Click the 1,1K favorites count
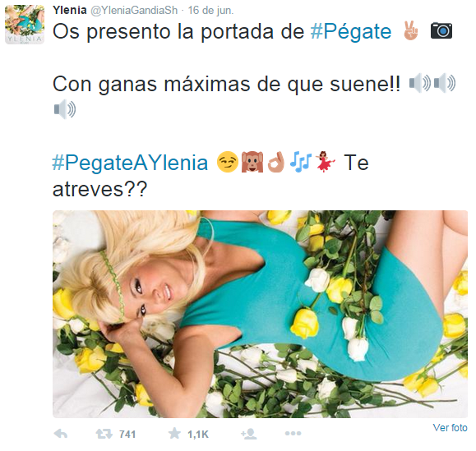 pos(198,435)
